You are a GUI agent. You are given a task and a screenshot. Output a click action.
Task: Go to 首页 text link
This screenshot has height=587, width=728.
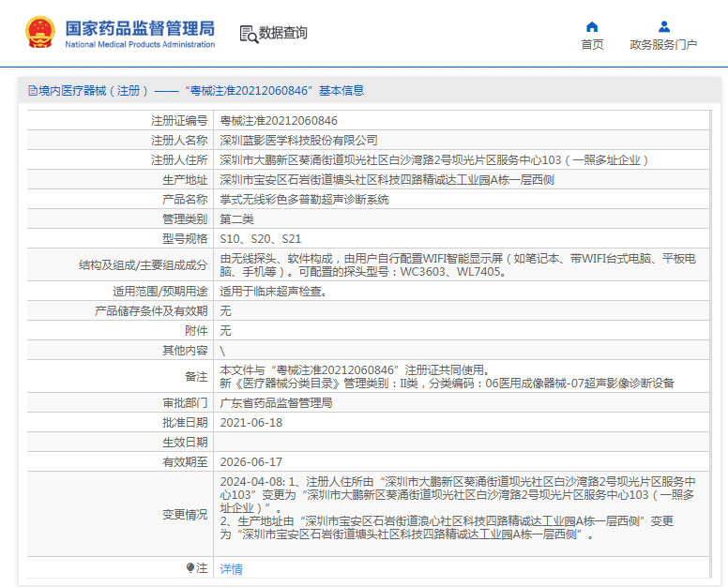tap(592, 45)
